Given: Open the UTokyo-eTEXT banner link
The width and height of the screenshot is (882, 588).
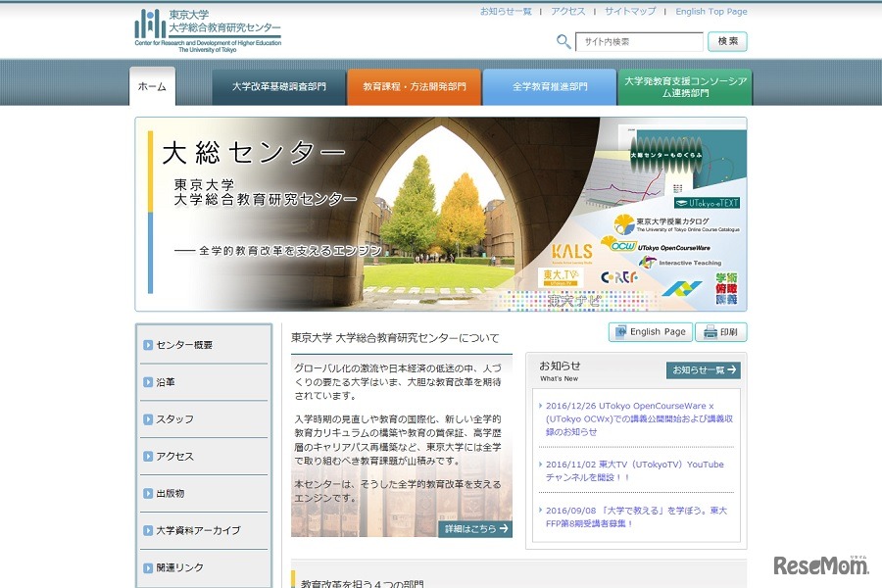Looking at the screenshot, I should coord(707,202).
